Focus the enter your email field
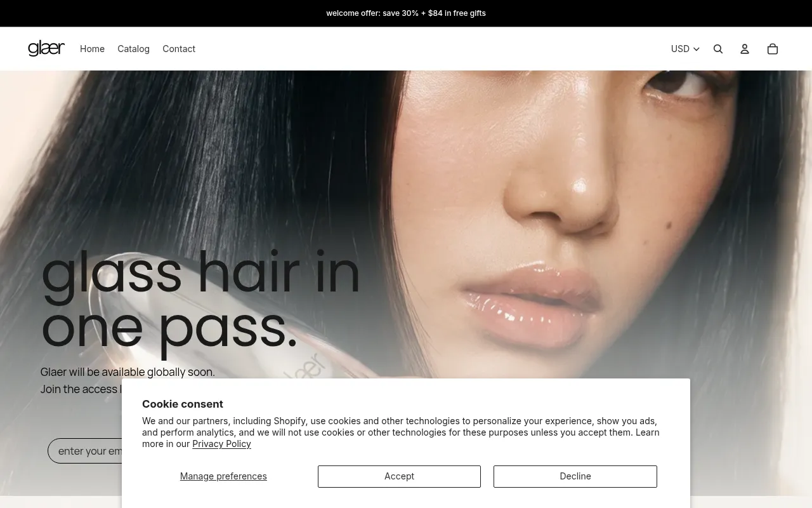This screenshot has width=812, height=508. point(85,451)
